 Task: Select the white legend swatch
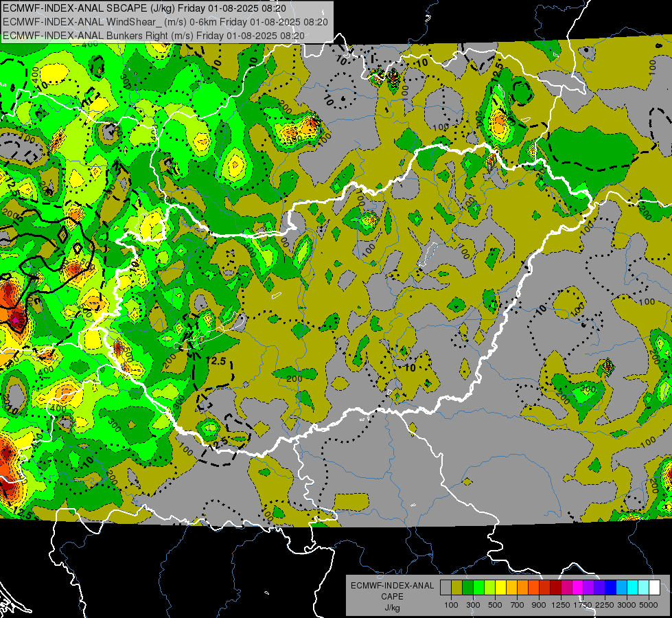click(x=654, y=587)
